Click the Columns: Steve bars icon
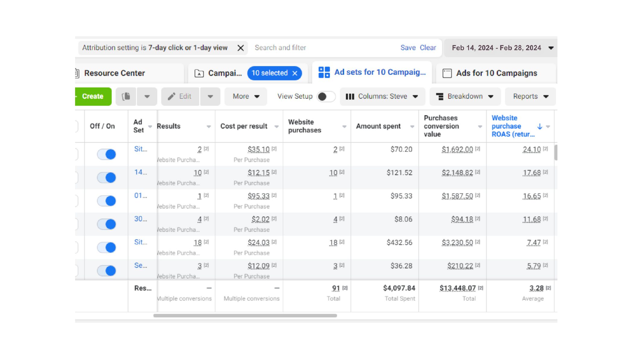644x362 pixels. [350, 97]
